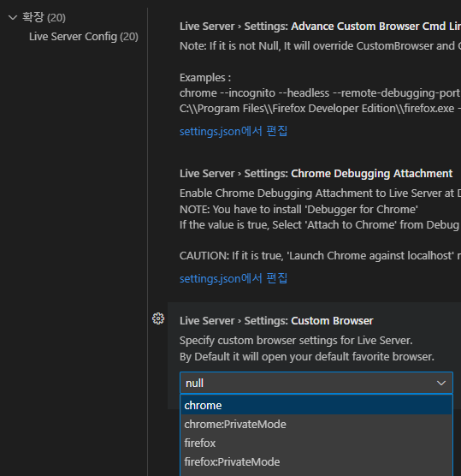Viewport: 461px width, 476px height.
Task: Click the Advance Custom Browser Cmd setting title
Action: 320,26
